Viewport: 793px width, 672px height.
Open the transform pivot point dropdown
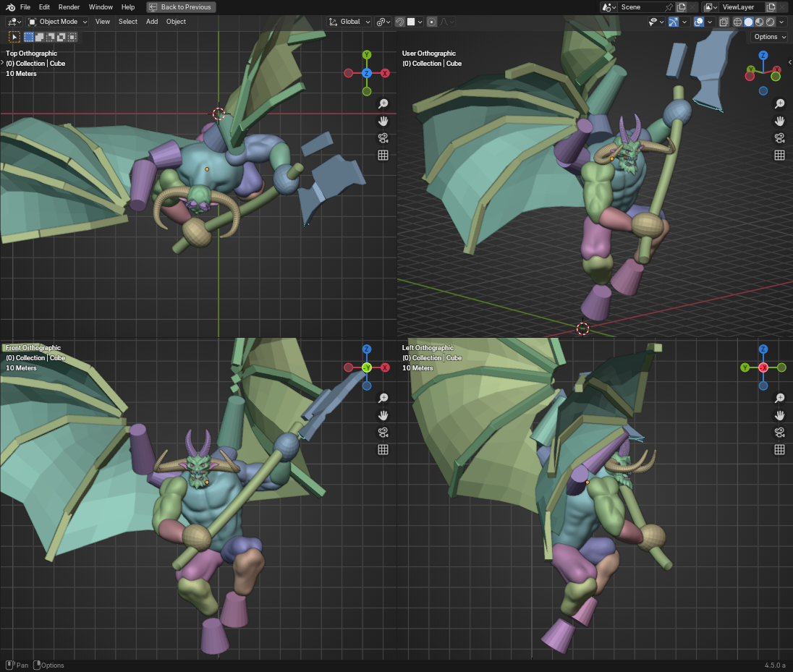click(x=383, y=22)
